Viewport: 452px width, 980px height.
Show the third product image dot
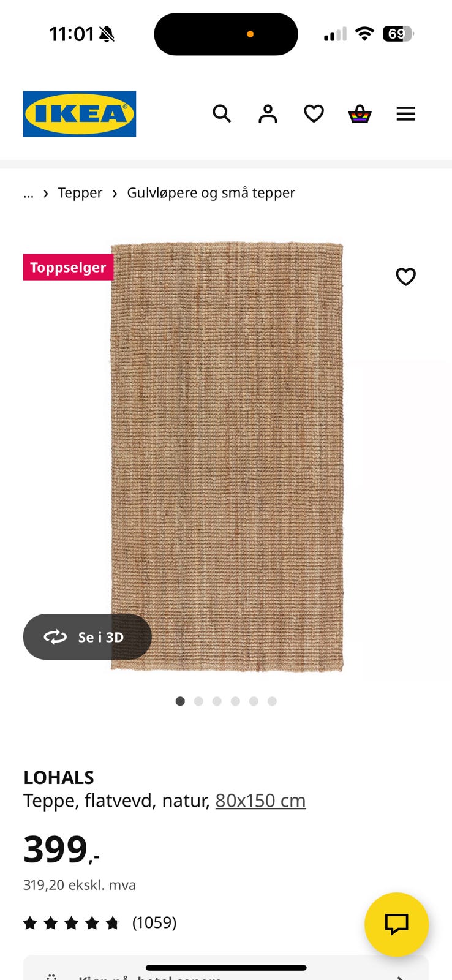217,701
